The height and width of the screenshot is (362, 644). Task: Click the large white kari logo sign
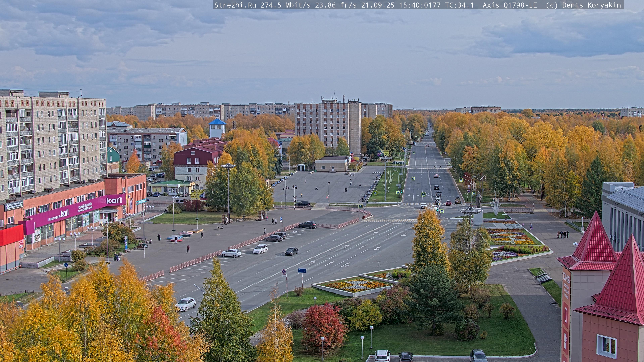point(114,200)
